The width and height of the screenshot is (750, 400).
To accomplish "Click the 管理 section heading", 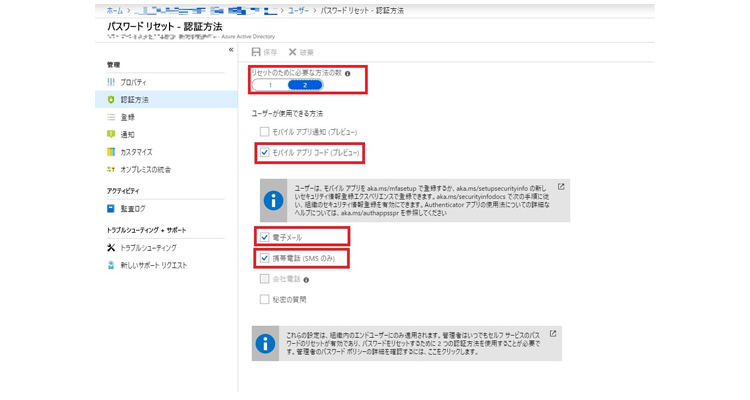I will (114, 65).
